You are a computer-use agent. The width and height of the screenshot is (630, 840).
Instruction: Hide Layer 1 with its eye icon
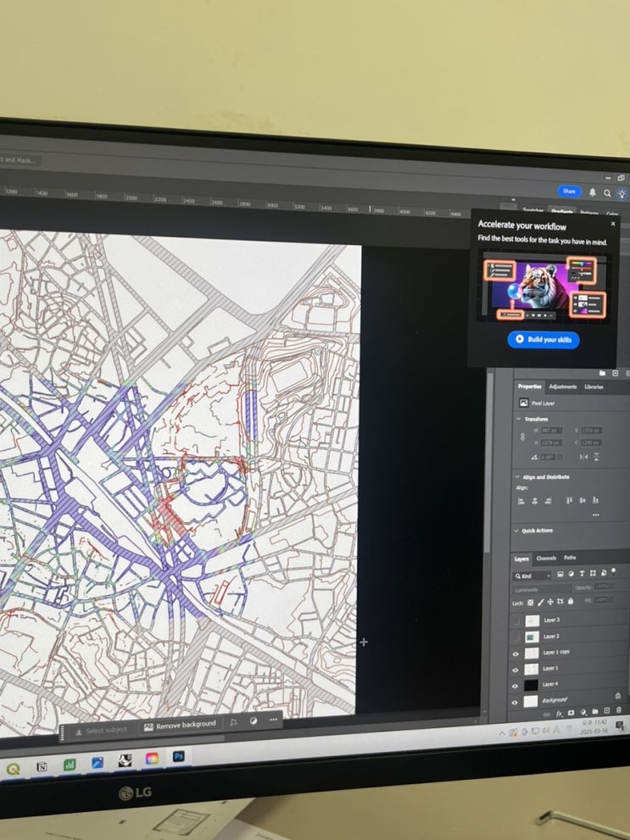[516, 670]
